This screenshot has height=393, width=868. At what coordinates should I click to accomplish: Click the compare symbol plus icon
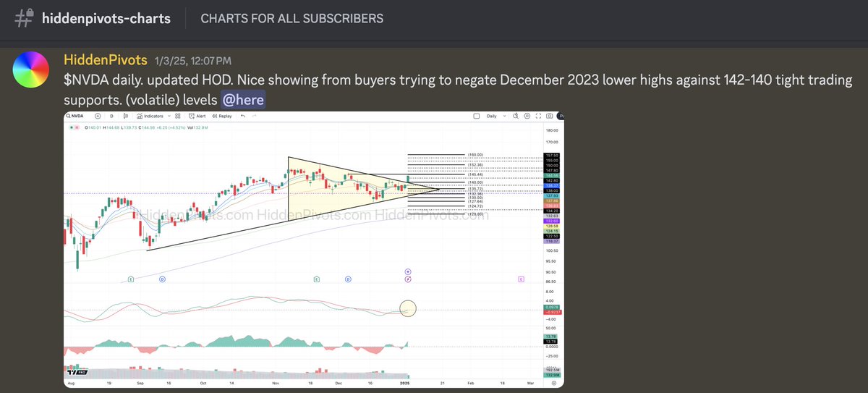tap(98, 116)
